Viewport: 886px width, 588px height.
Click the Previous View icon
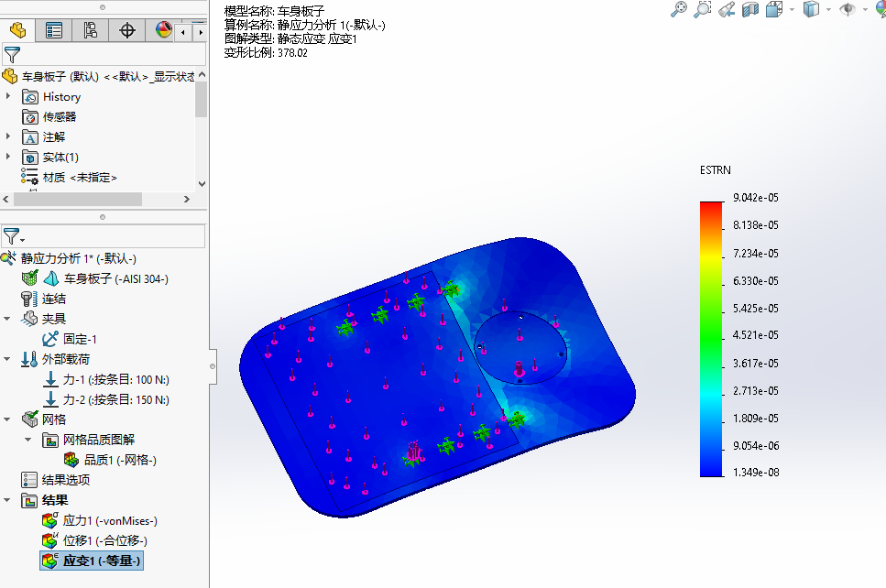(x=727, y=9)
